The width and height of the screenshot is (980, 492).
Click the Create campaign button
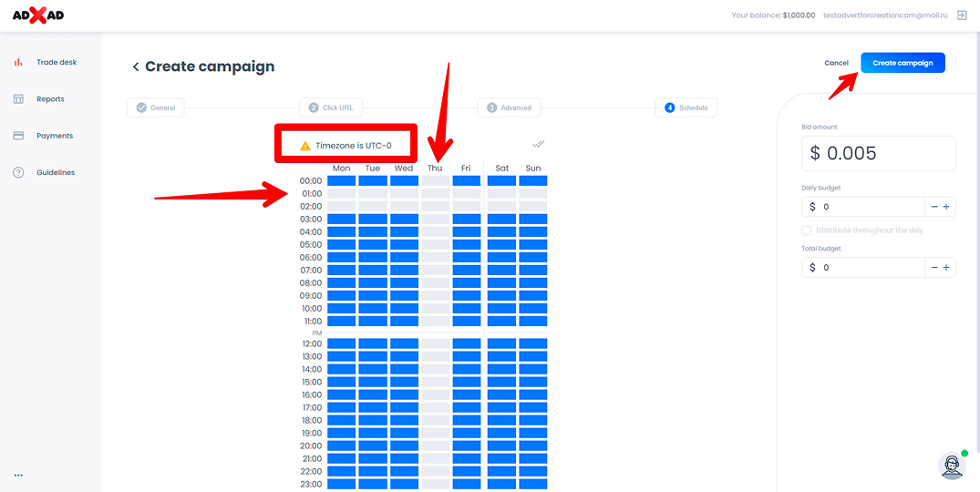tap(903, 63)
